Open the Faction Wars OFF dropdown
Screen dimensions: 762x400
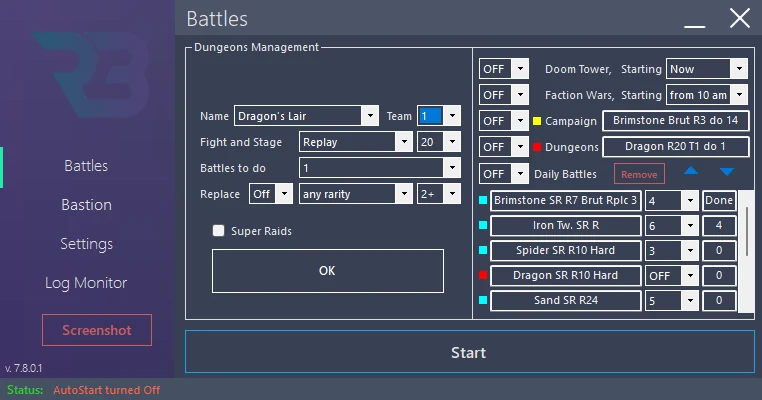(x=520, y=95)
